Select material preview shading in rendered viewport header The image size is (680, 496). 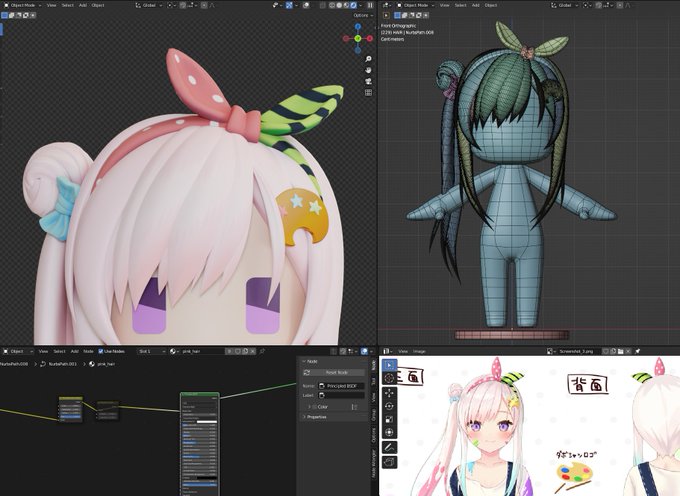346,5
